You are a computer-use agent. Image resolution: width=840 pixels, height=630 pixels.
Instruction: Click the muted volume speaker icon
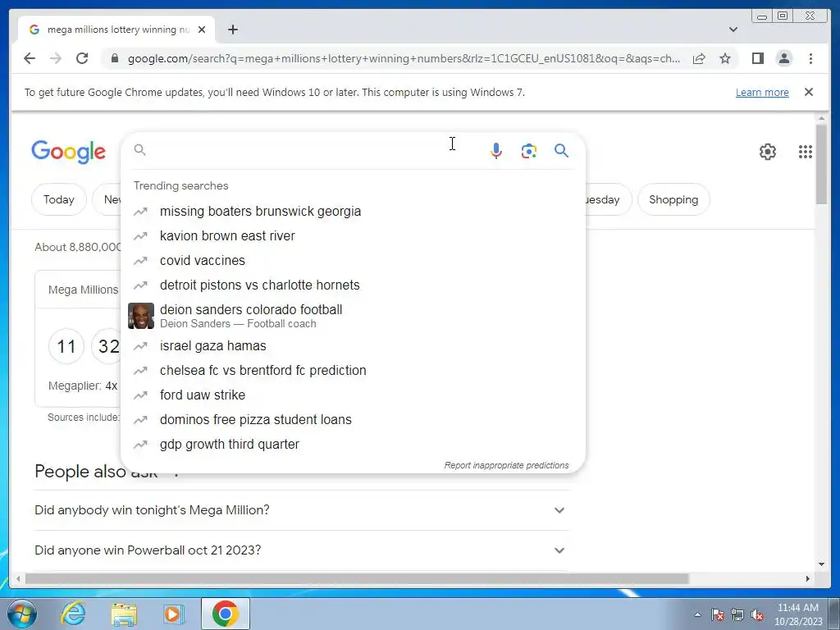(757, 614)
